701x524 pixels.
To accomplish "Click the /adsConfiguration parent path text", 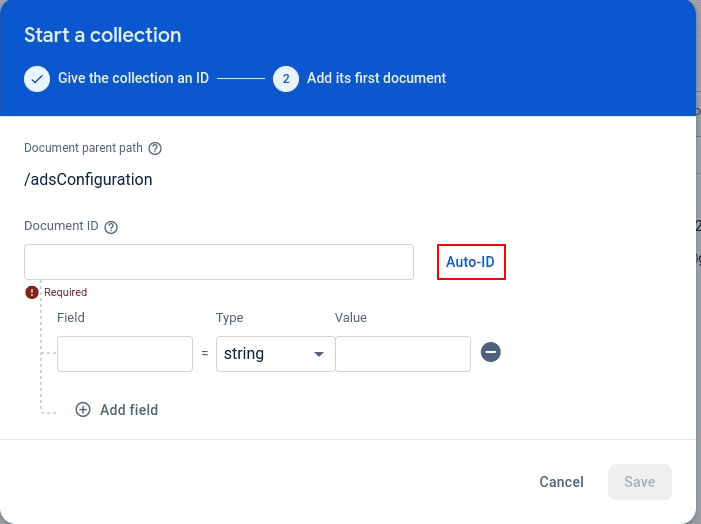I will [88, 180].
